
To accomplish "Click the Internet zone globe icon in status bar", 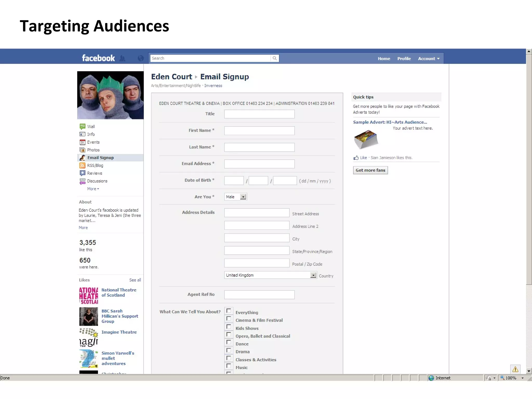I will [431, 378].
